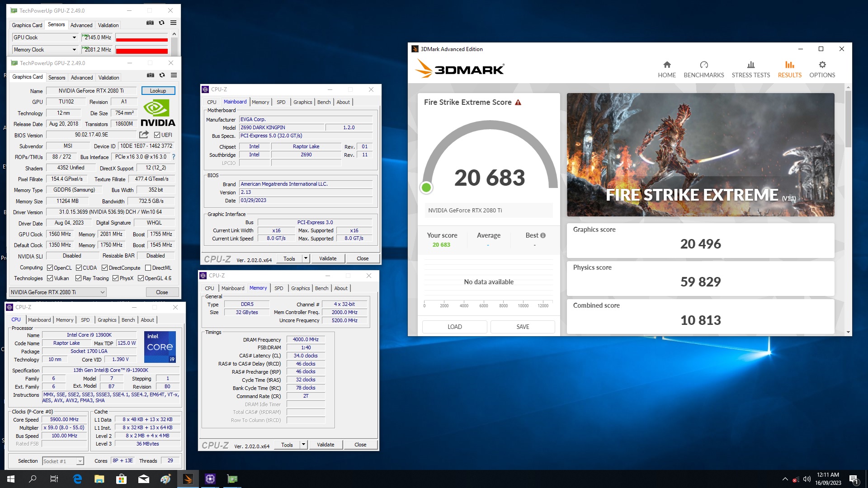Open 3DMark Home tab icon
This screenshot has height=488, width=868.
coord(667,65)
